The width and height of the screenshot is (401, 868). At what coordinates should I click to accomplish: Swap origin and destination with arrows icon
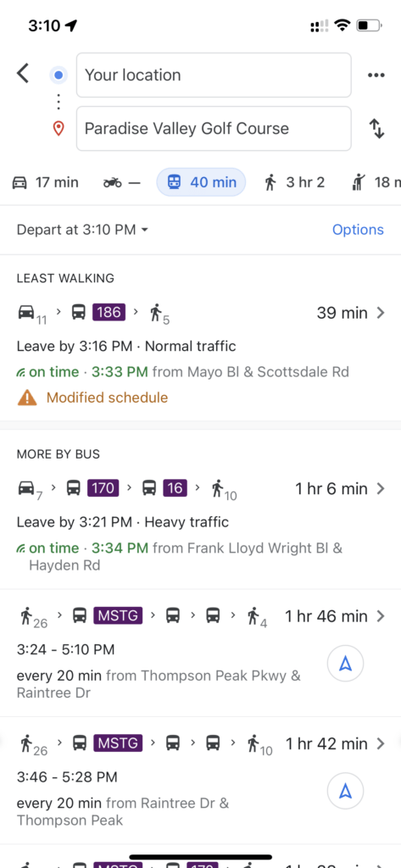coord(376,129)
